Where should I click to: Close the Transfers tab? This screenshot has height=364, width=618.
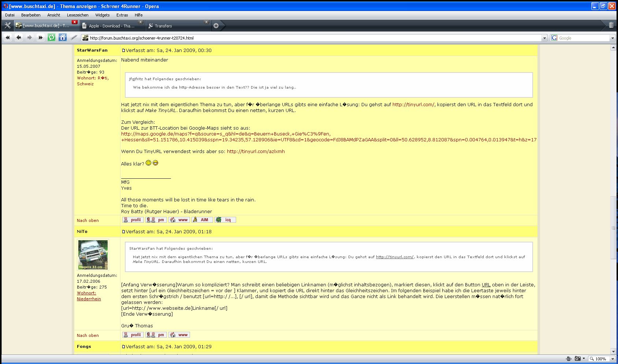(x=206, y=22)
